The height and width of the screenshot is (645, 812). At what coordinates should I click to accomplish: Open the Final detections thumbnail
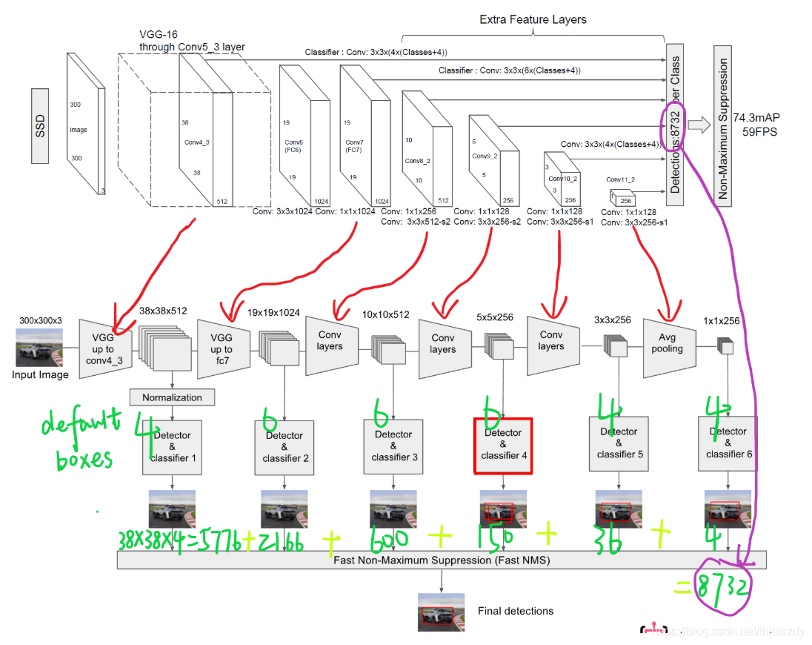point(442,612)
